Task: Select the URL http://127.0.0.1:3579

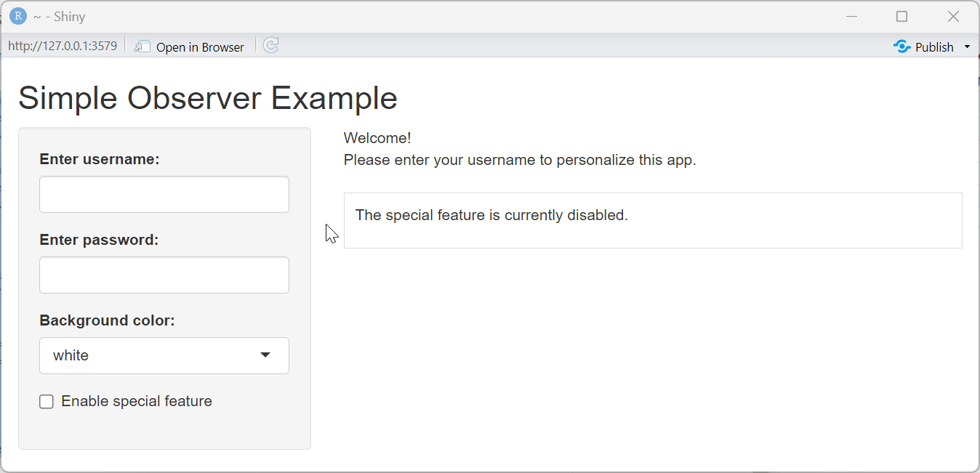Action: [x=62, y=45]
